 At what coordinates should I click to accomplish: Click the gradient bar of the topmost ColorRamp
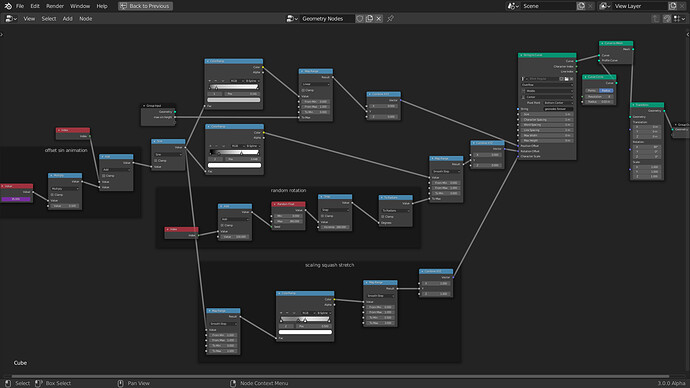(234, 87)
